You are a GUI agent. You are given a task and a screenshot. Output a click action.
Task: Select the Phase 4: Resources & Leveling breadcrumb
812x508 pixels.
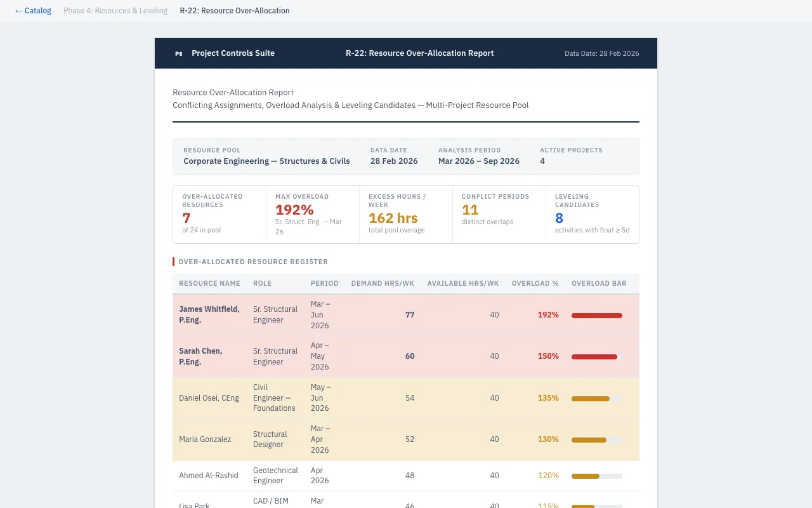pyautogui.click(x=115, y=10)
